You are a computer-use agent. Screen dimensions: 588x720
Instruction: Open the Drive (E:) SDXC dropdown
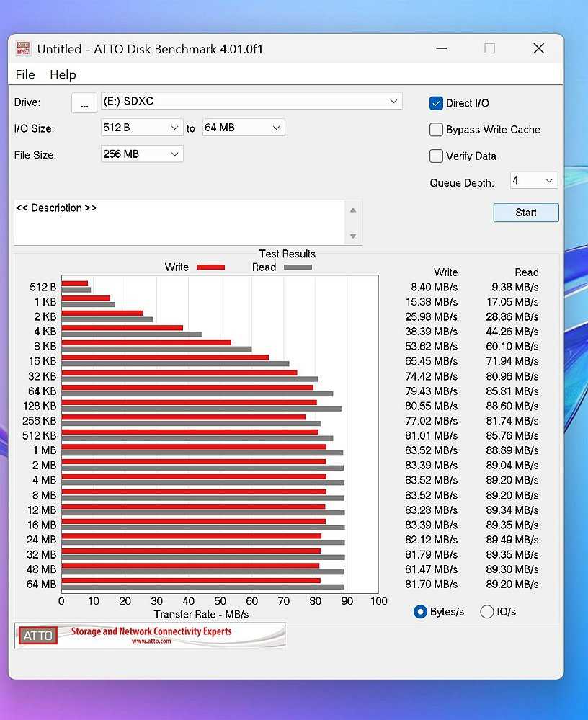251,102
